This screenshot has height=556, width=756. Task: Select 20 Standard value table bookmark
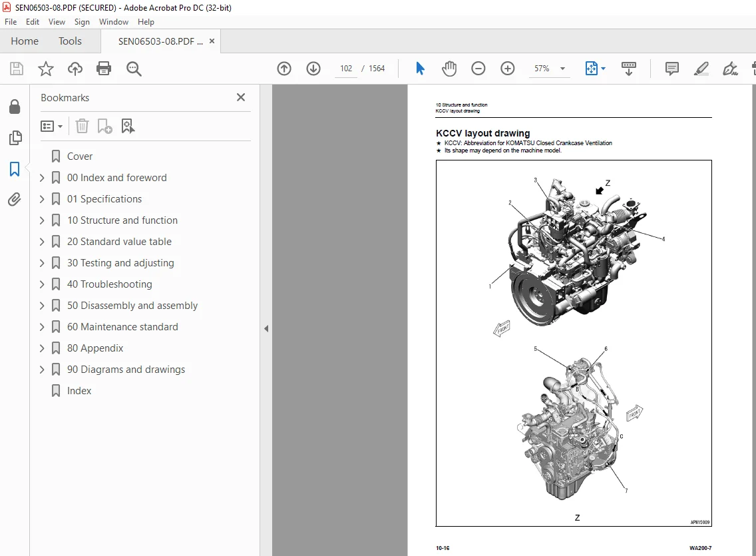(119, 242)
